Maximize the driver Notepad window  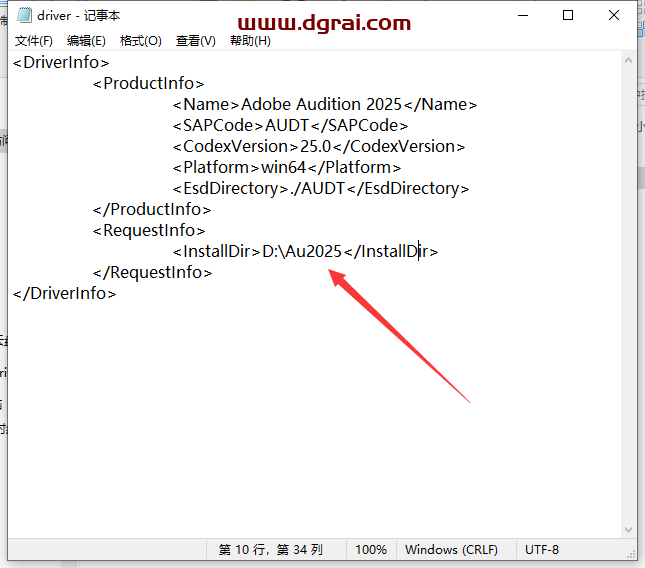[568, 16]
